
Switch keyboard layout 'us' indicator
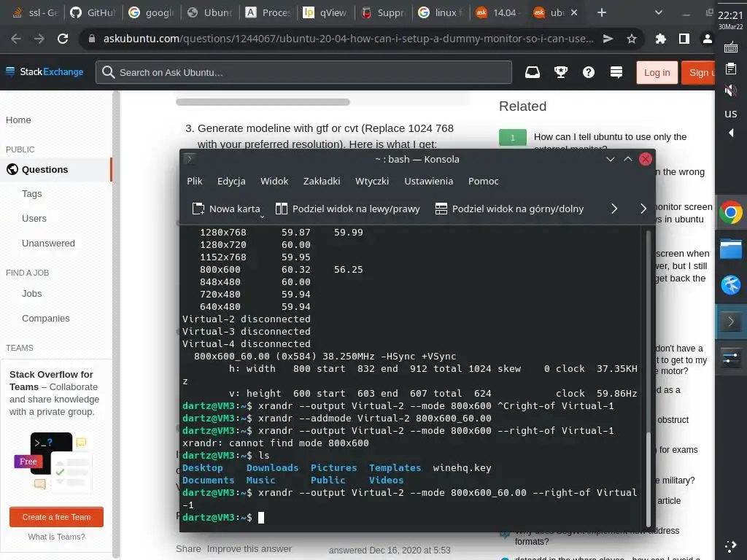(730, 113)
